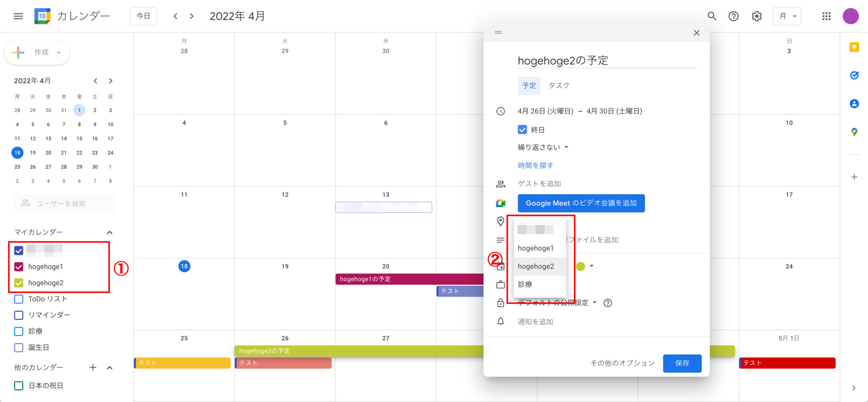The height and width of the screenshot is (402, 868).
Task: Switch to the タスク tab
Action: 559,85
